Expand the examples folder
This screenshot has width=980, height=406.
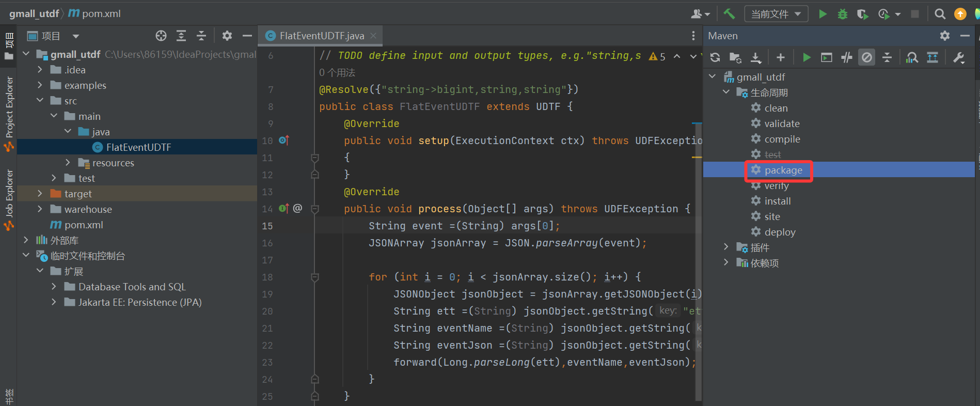pos(40,85)
